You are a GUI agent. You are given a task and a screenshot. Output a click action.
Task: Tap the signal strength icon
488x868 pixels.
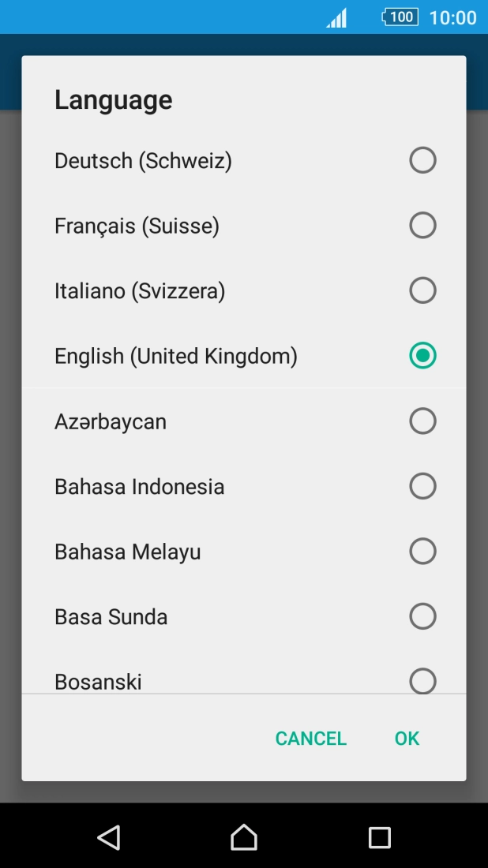[337, 18]
